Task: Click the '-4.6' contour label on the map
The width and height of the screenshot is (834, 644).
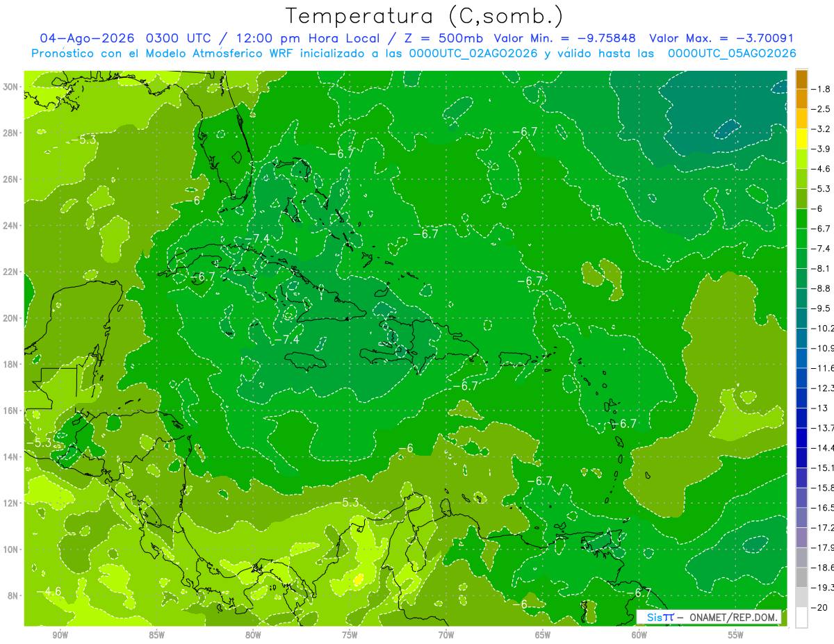Action: (x=50, y=591)
